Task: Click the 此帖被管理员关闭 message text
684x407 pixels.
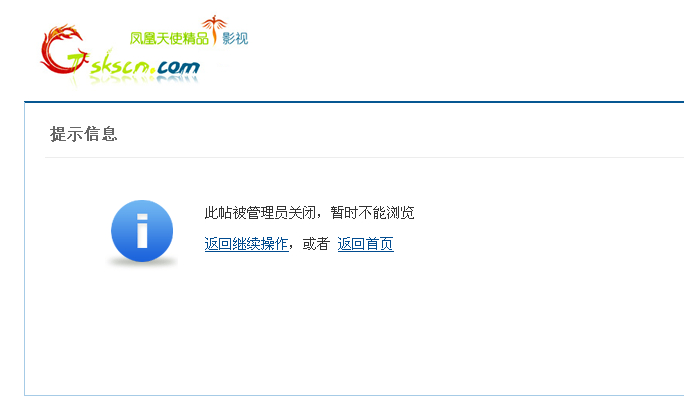Action: click(260, 213)
